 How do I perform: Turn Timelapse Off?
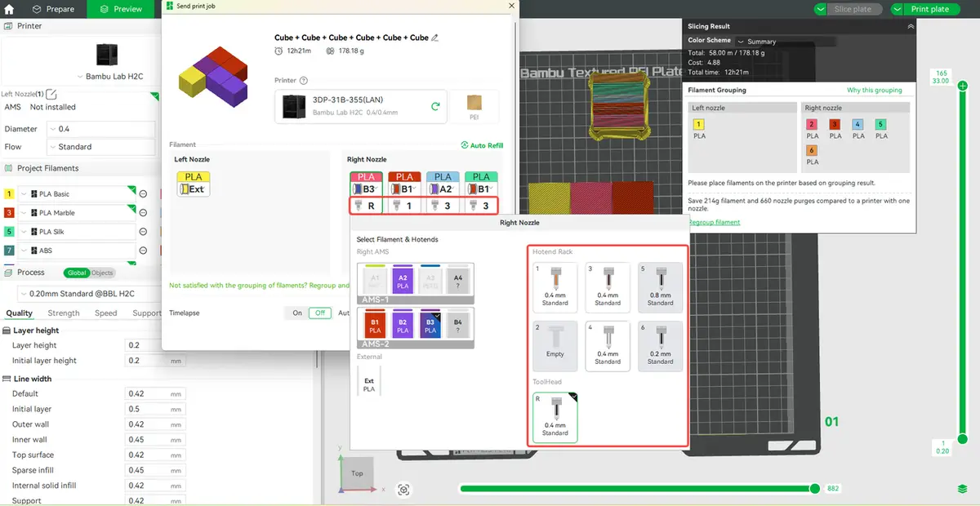(320, 313)
